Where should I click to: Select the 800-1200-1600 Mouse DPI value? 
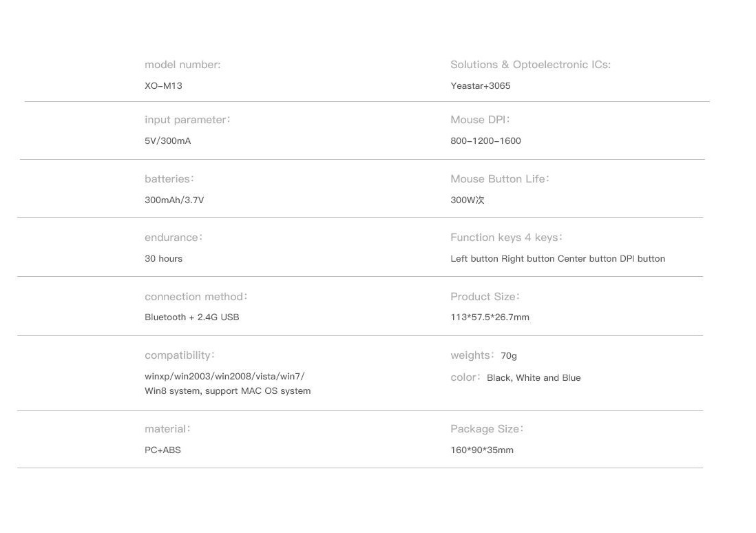pyautogui.click(x=485, y=141)
